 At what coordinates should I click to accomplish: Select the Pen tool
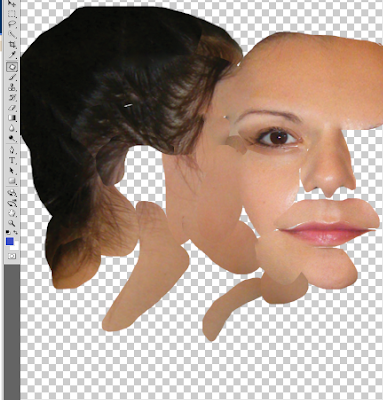[12, 150]
